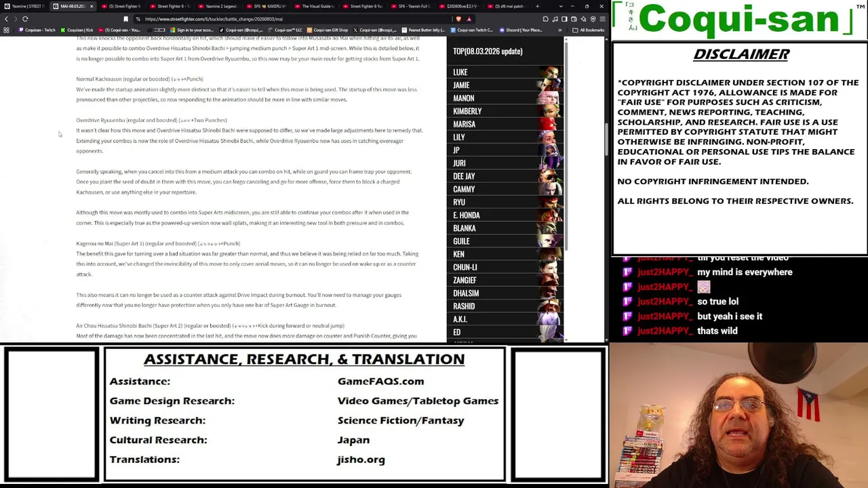Screen dimensions: 868x488
Task: Select JAMIE in the character list
Action: (x=506, y=85)
